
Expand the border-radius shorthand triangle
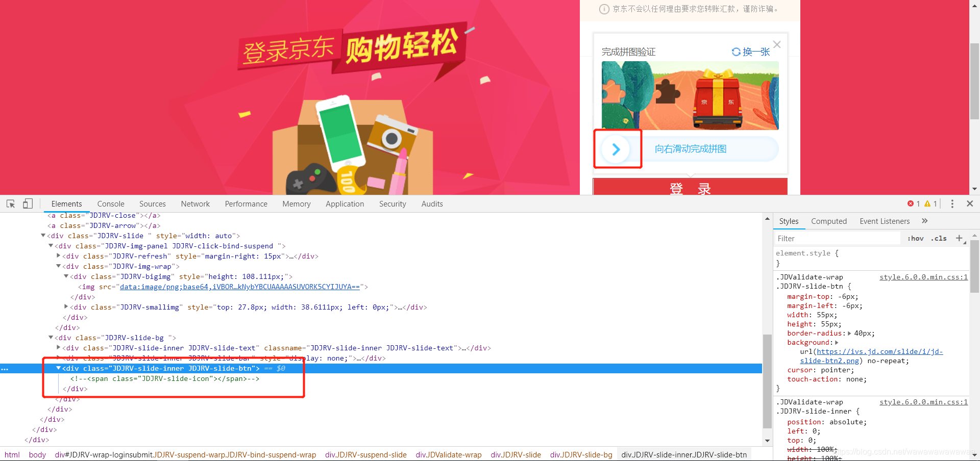pos(849,334)
